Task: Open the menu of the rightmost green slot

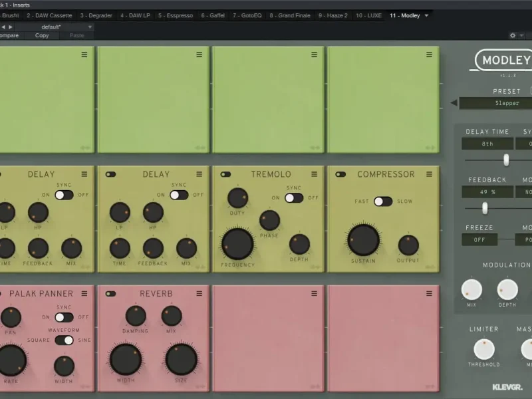Action: click(x=429, y=55)
